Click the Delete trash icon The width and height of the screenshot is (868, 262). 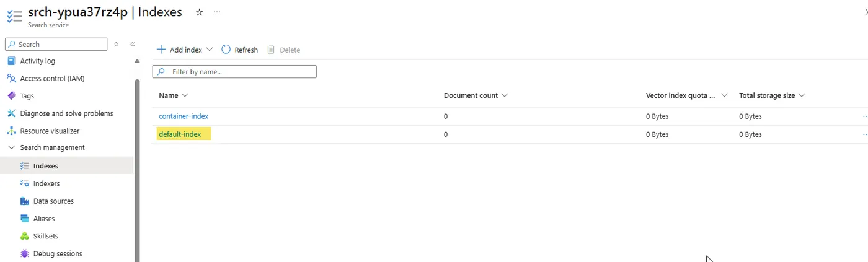[x=271, y=50]
